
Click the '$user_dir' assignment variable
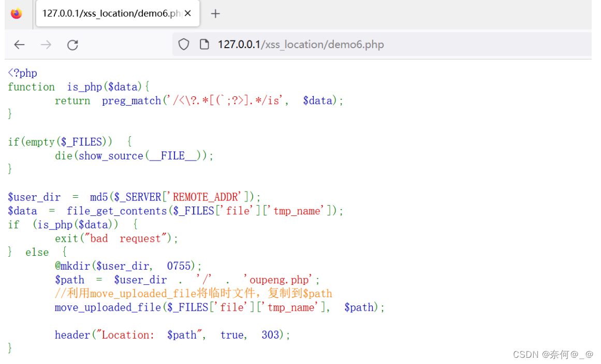pos(34,197)
